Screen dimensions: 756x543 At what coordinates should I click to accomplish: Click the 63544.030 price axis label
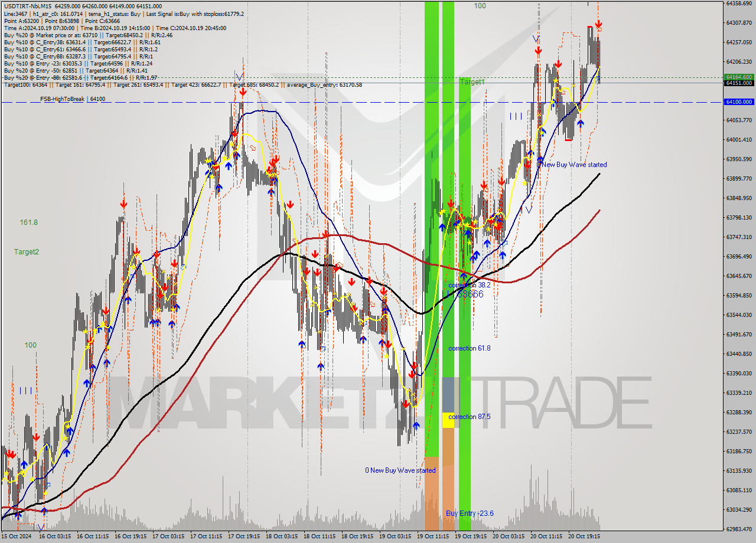(x=739, y=315)
